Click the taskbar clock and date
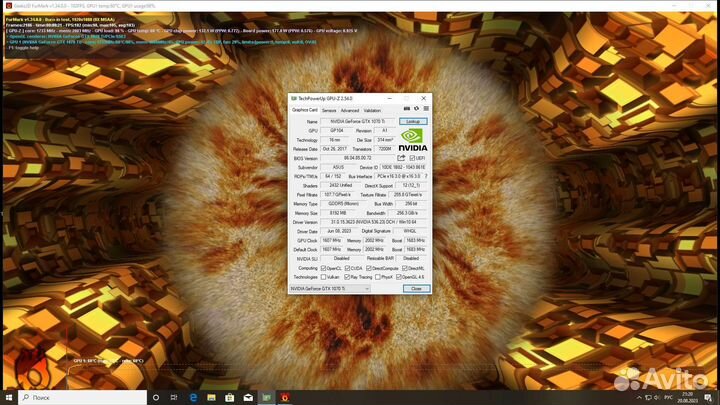Screen dimensions: 720x405 (687, 398)
